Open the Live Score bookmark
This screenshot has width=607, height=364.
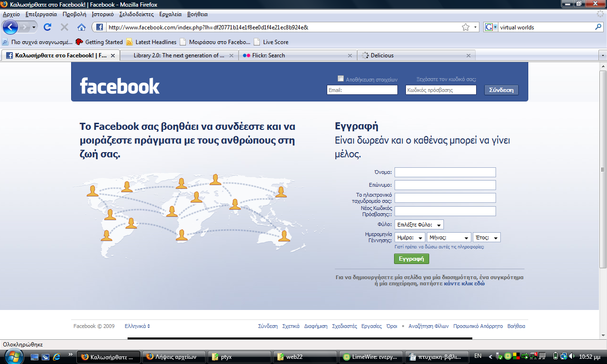click(x=271, y=42)
